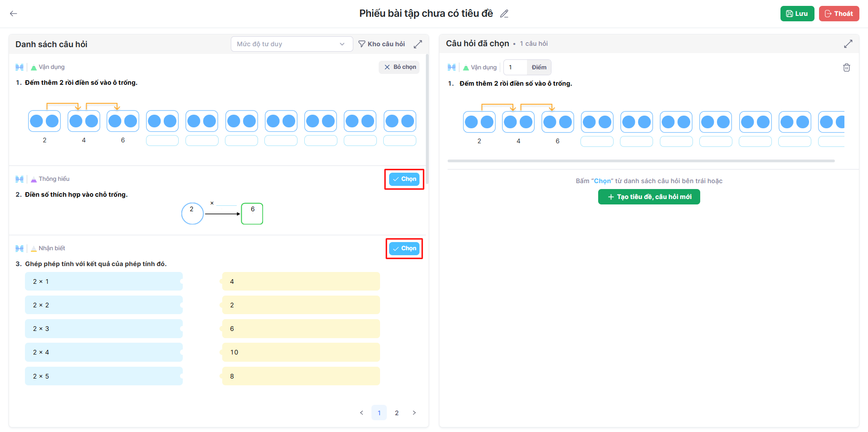Switch to page 2 of questions

point(397,413)
